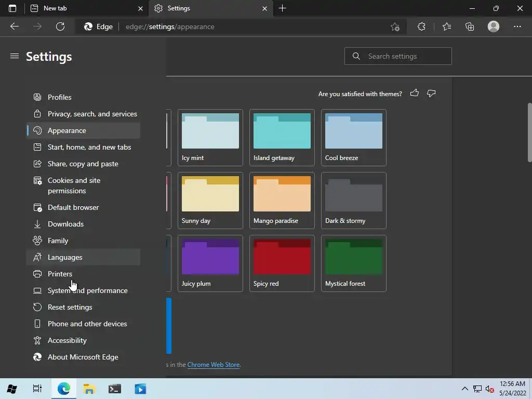The image size is (532, 399).
Task: Reload the current page
Action: (60, 26)
